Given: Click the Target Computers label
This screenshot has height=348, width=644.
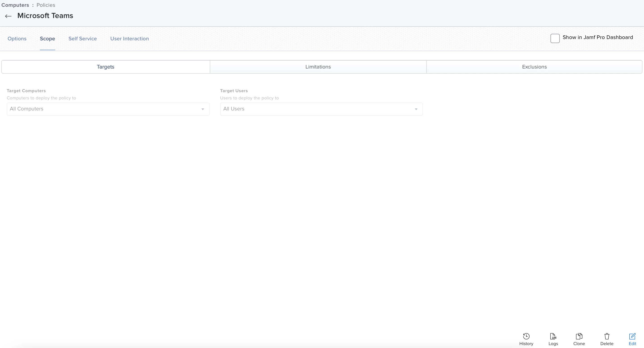Looking at the screenshot, I should coord(26,91).
